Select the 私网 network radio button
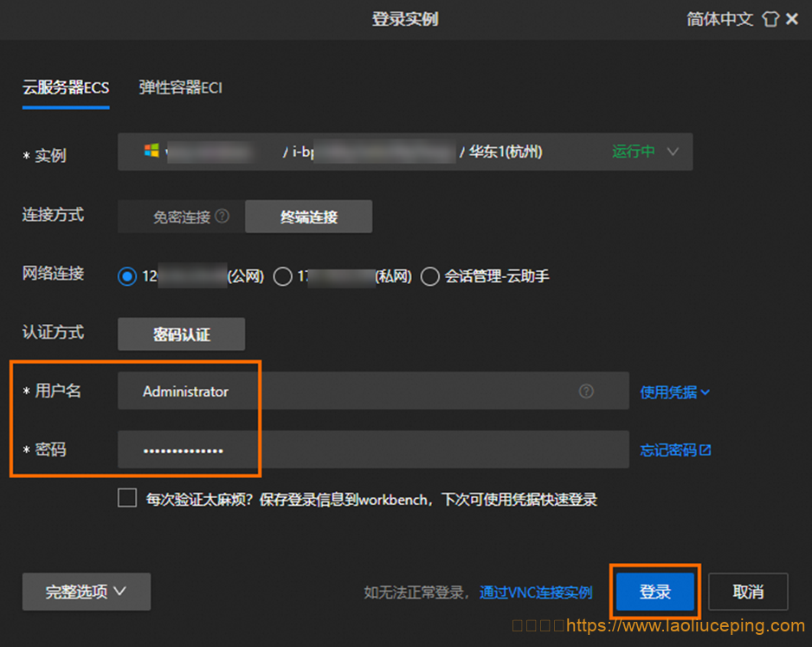812x647 pixels. point(282,275)
